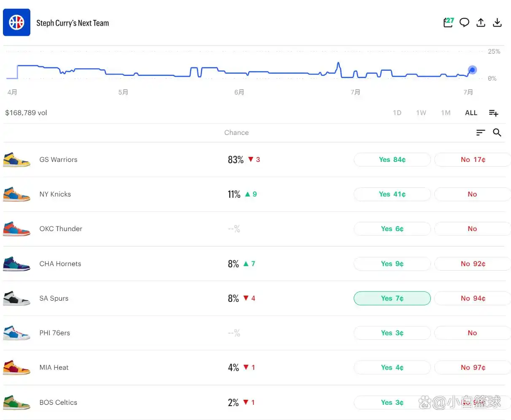The height and width of the screenshot is (420, 511).
Task: Click the GS Warriors sneaker icon
Action: 16,160
